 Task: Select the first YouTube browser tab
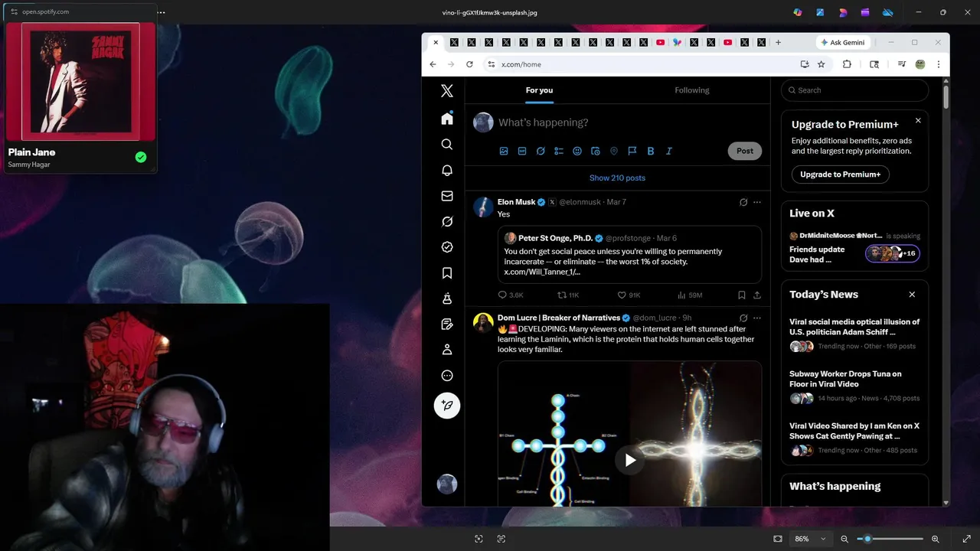click(x=660, y=42)
